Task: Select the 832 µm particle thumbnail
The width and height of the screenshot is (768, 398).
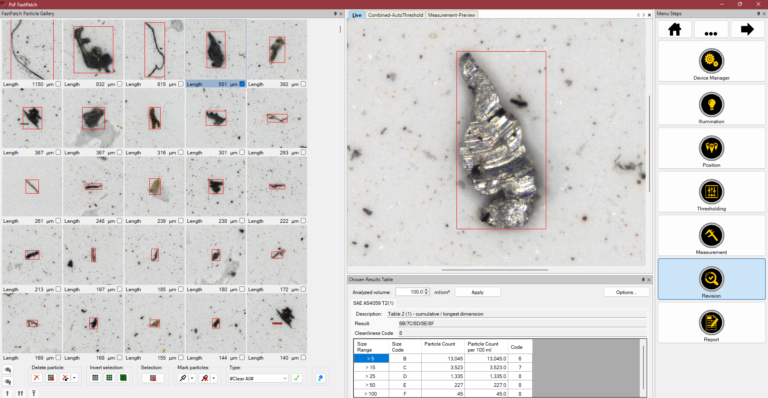Action: coord(93,50)
